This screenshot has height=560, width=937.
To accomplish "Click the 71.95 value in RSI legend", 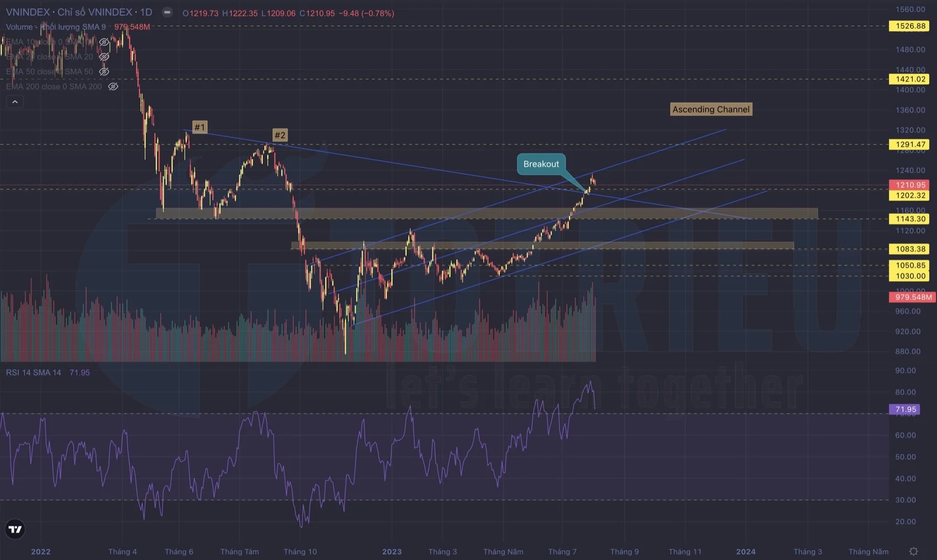I will (79, 373).
